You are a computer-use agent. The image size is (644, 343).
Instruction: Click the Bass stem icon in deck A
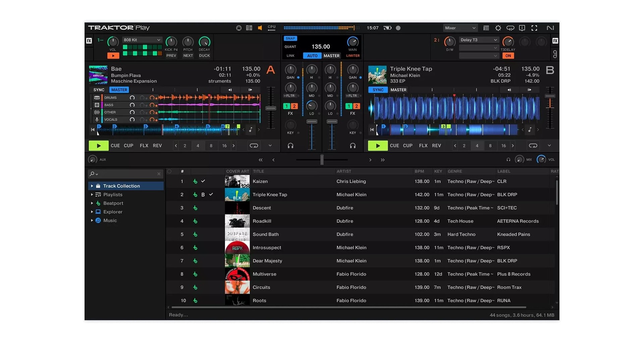(x=97, y=105)
